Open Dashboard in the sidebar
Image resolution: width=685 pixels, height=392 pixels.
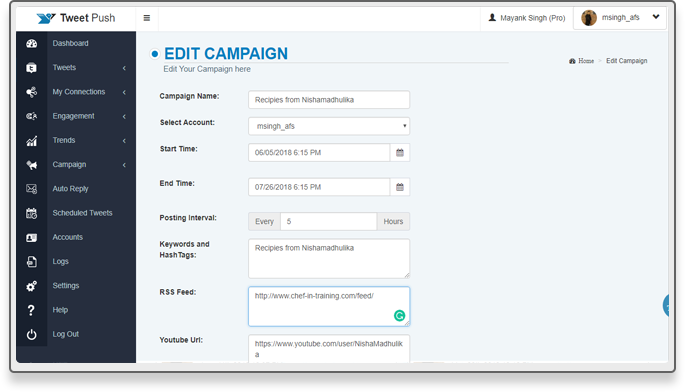coord(70,43)
